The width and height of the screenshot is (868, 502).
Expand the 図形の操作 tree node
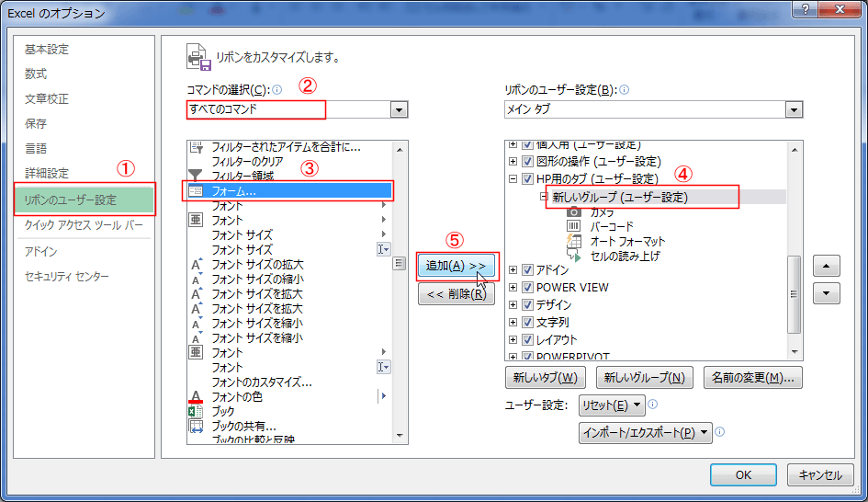(x=513, y=161)
